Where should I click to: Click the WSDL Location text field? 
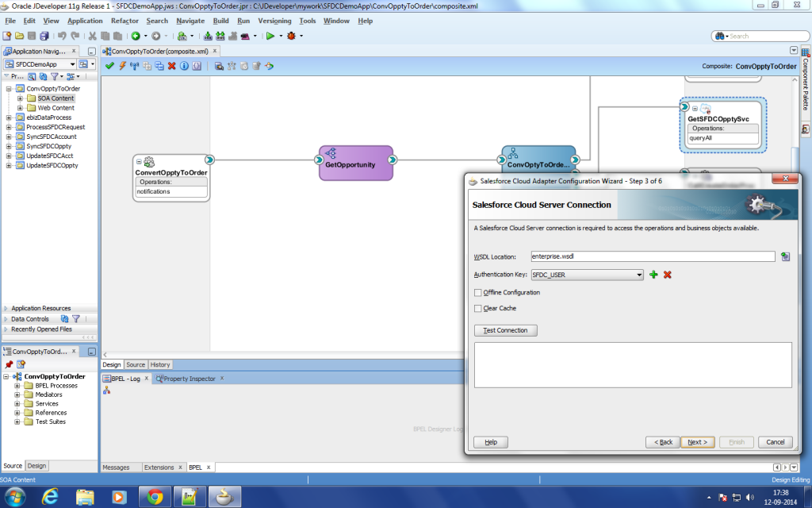(653, 256)
